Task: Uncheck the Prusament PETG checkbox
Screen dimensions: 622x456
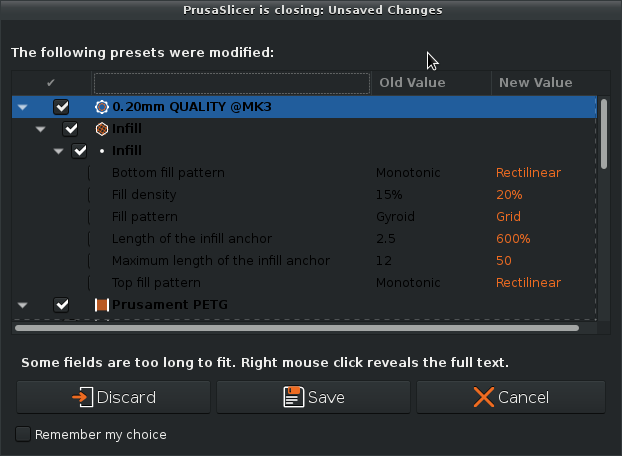Action: click(61, 305)
